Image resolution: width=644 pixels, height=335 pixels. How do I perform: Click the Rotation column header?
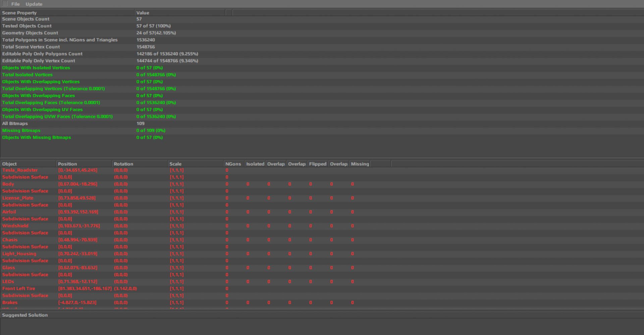point(140,164)
